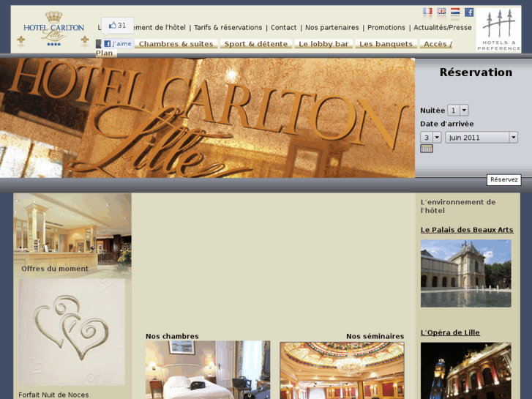Viewport: 532px width, 399px height.
Task: Open the Chambres & suites tab
Action: coord(176,44)
